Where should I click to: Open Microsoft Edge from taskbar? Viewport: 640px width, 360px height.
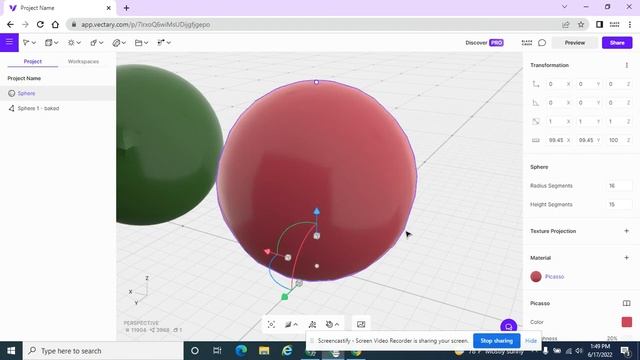[x=241, y=351]
